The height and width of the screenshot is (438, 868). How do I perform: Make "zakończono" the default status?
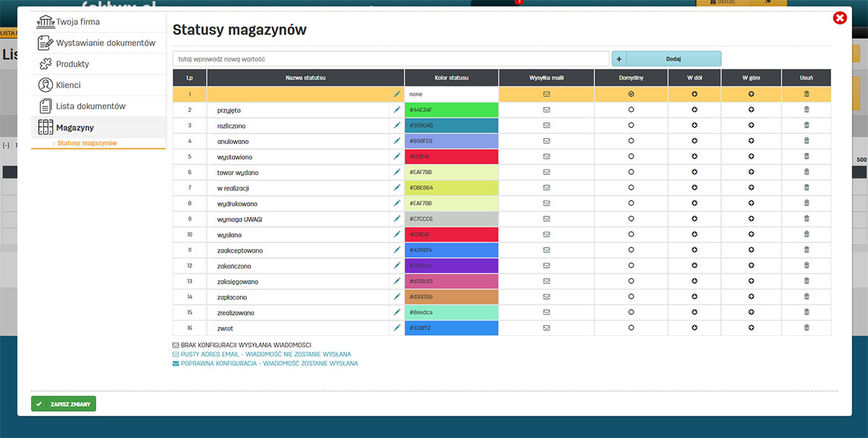(631, 265)
